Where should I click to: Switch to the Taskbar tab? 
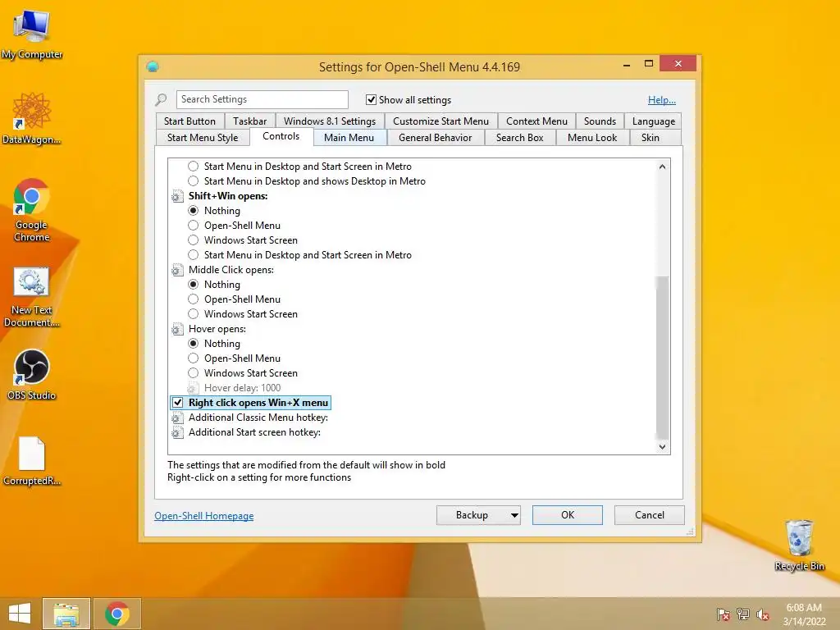[249, 121]
